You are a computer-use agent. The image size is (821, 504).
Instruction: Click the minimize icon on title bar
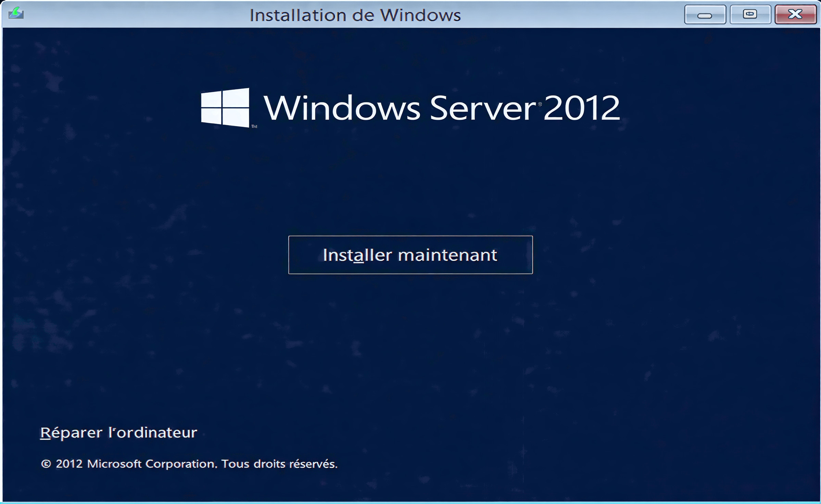click(705, 14)
